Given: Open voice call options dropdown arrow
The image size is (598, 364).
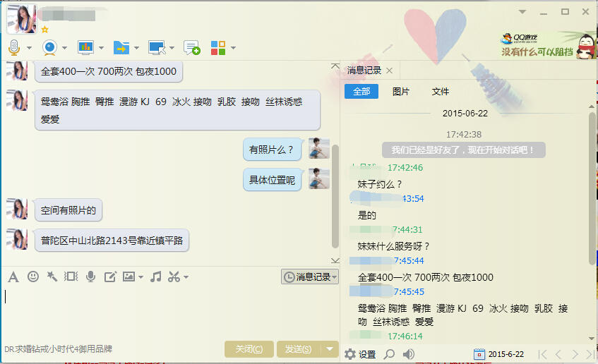Looking at the screenshot, I should 30,48.
